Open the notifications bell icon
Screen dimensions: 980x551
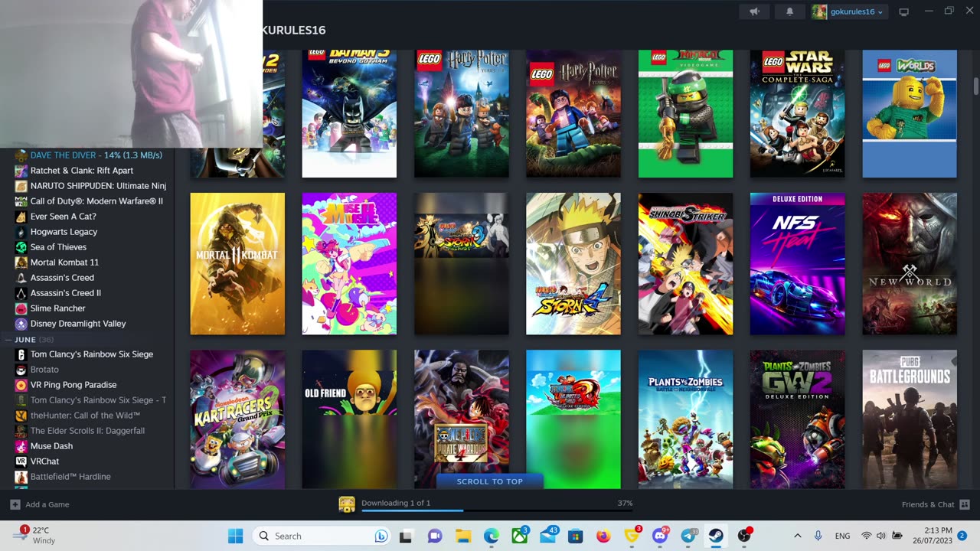790,11
